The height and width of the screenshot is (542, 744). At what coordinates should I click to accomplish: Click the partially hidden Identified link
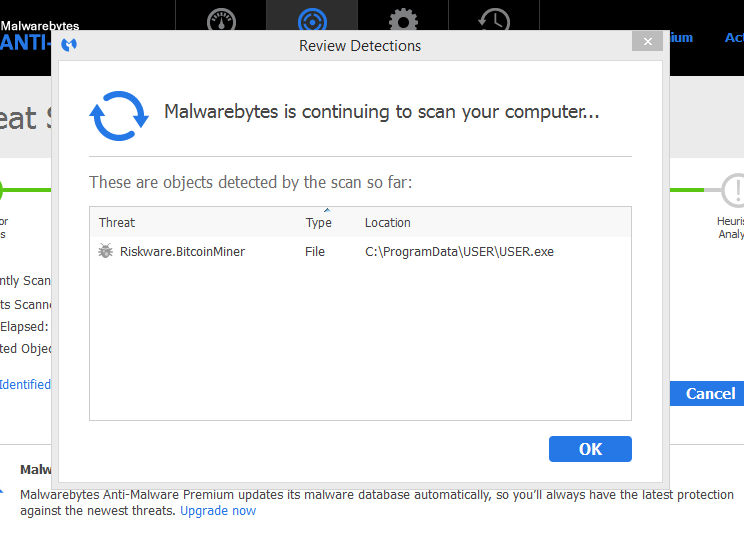25,384
